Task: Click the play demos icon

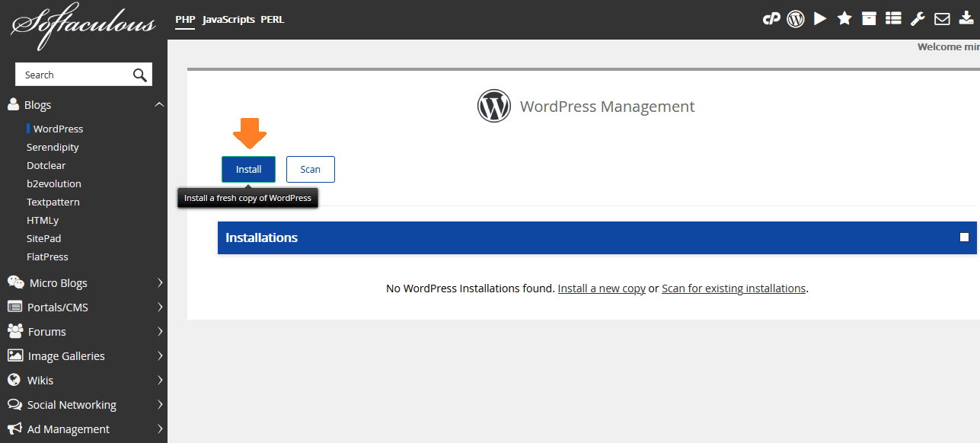Action: 820,19
